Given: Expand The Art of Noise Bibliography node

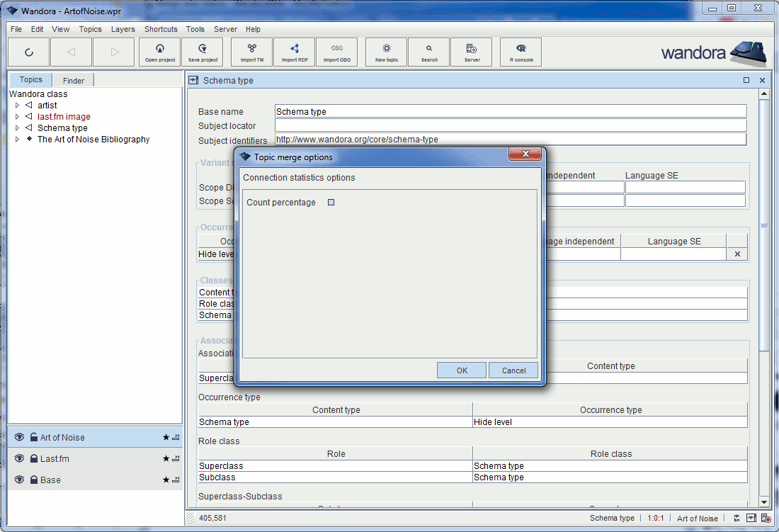Looking at the screenshot, I should point(16,139).
